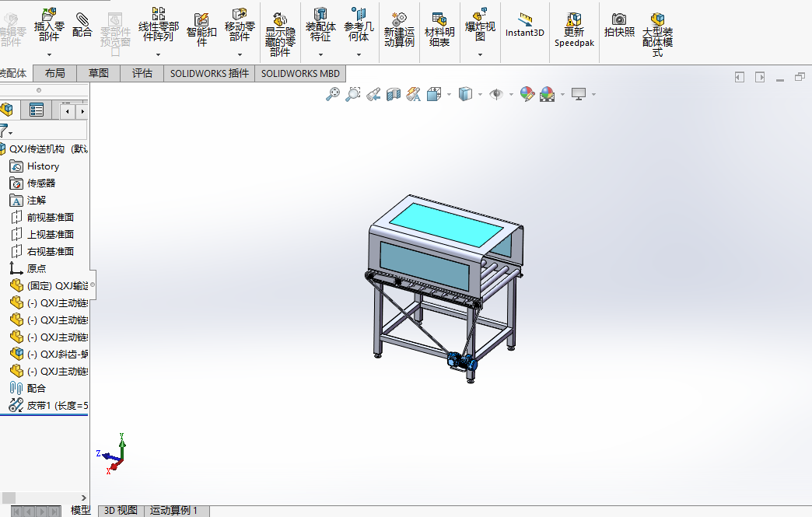Expand Reference Geometry dropdown arrow
This screenshot has height=517, width=812.
point(359,55)
